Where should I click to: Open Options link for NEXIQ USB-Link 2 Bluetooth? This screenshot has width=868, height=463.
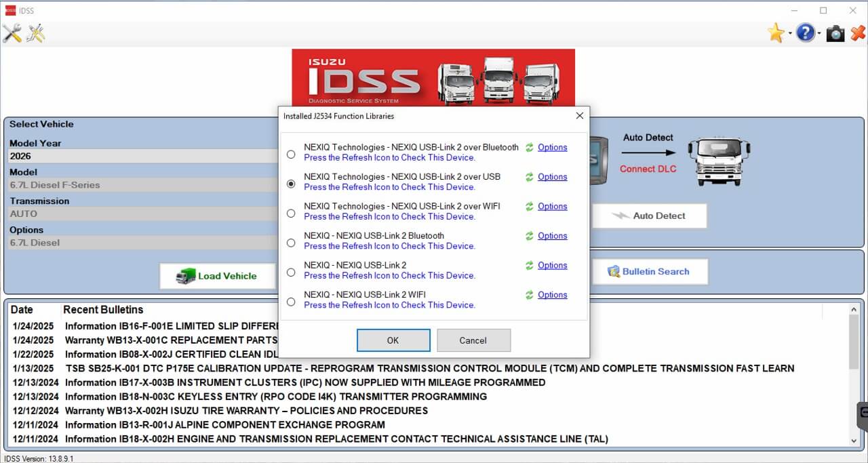point(552,236)
